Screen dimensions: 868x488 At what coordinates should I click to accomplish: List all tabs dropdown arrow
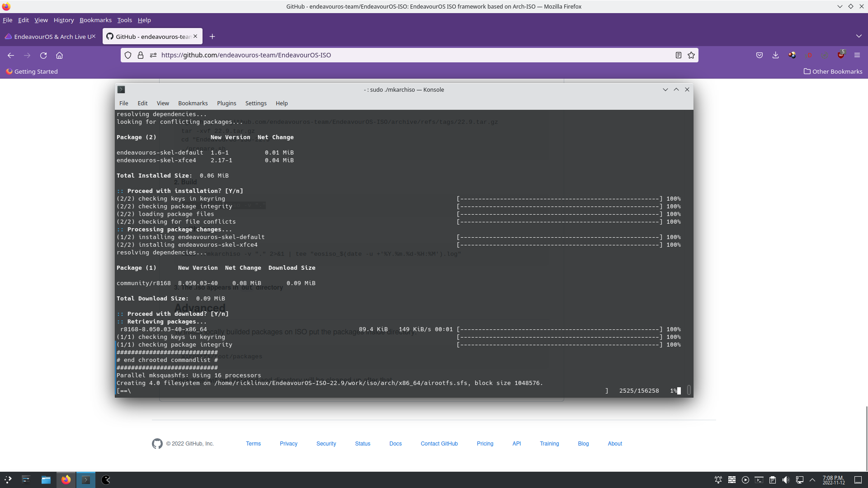click(x=859, y=36)
